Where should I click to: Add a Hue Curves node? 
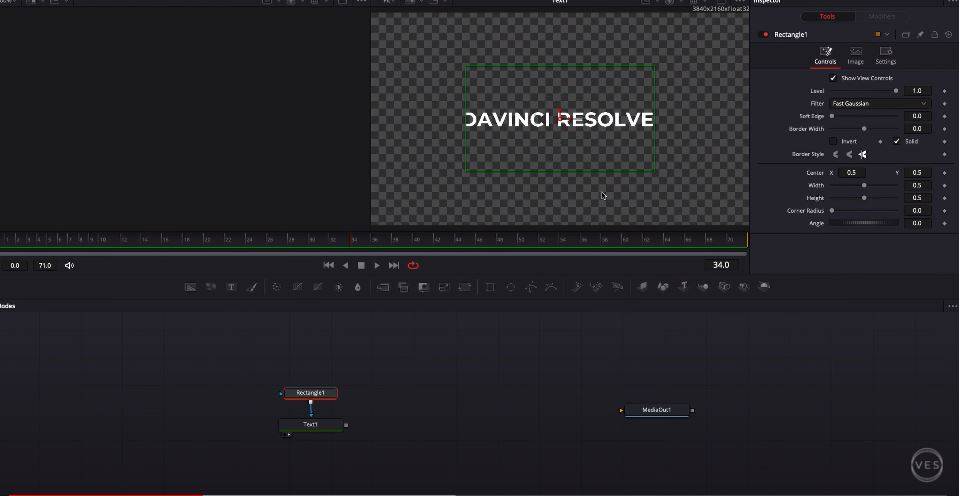317,287
